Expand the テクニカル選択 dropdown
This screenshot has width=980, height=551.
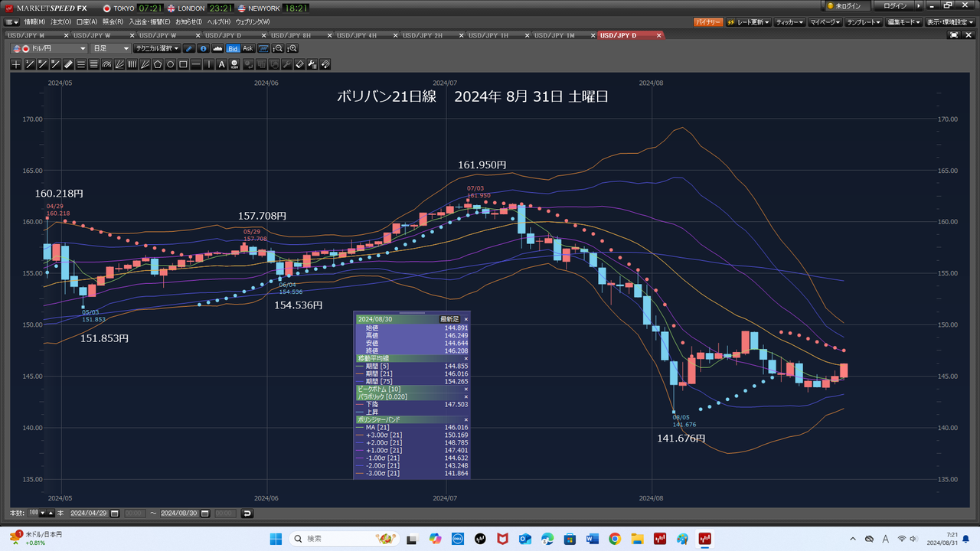(x=156, y=48)
